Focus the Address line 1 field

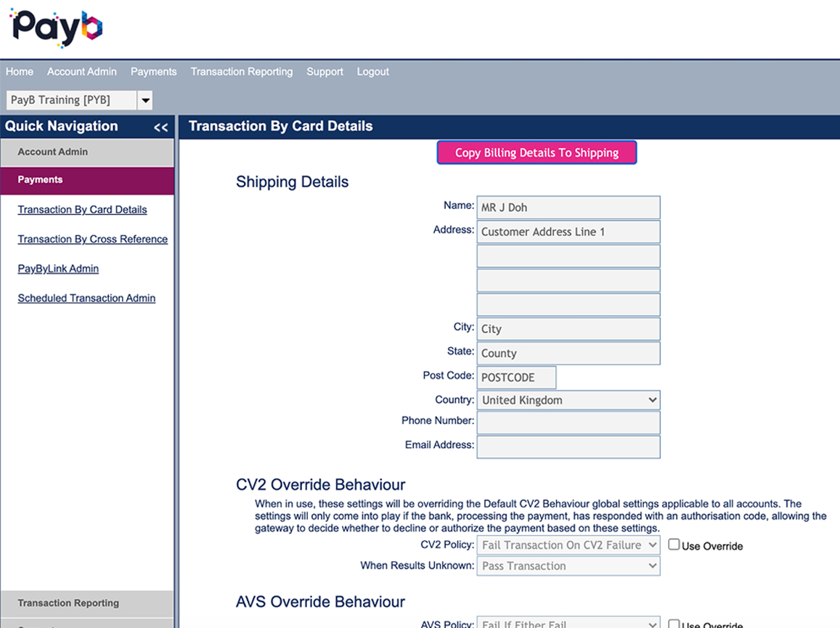(x=568, y=232)
